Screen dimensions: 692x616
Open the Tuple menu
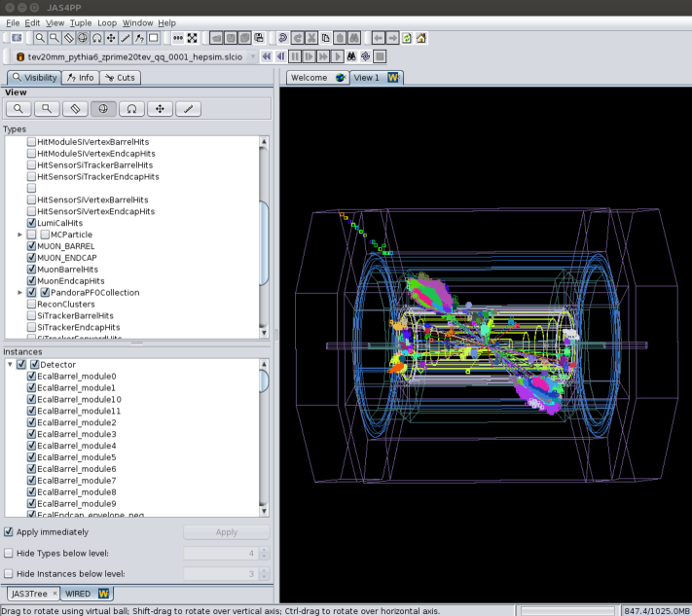[x=81, y=22]
